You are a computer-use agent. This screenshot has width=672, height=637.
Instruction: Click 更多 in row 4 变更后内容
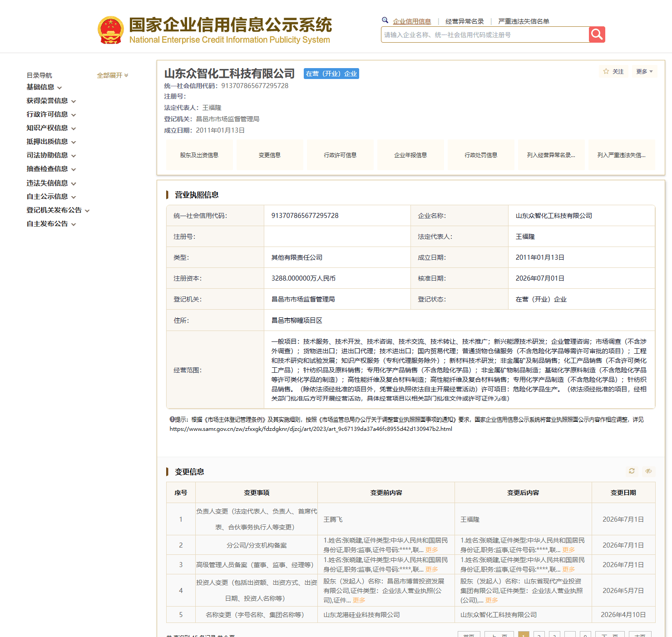coord(492,600)
